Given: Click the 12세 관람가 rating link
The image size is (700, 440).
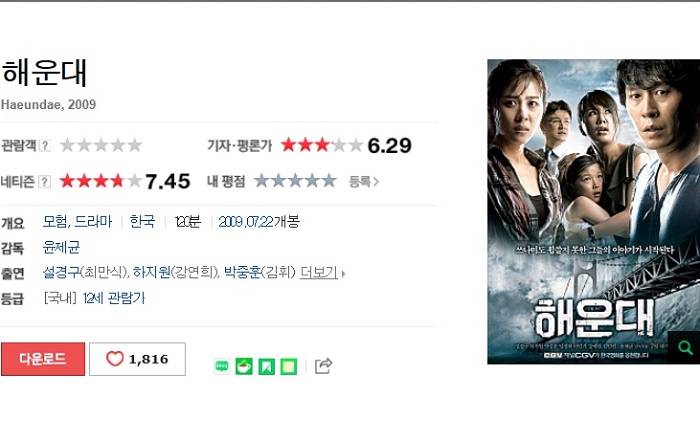Looking at the screenshot, I should (114, 298).
